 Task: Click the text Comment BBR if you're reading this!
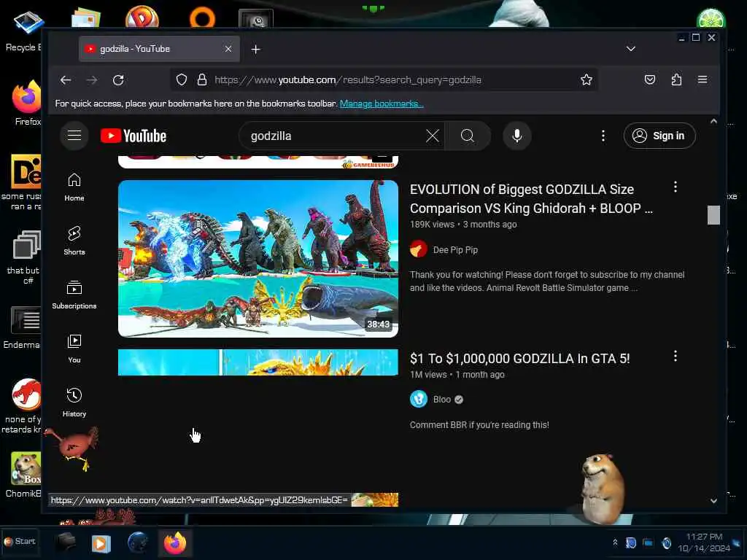point(479,425)
